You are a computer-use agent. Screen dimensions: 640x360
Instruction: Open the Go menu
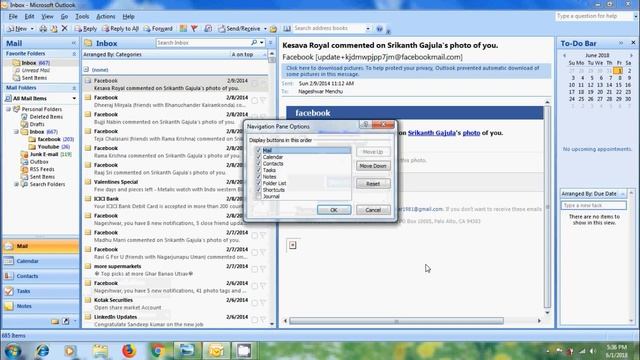pyautogui.click(x=64, y=17)
